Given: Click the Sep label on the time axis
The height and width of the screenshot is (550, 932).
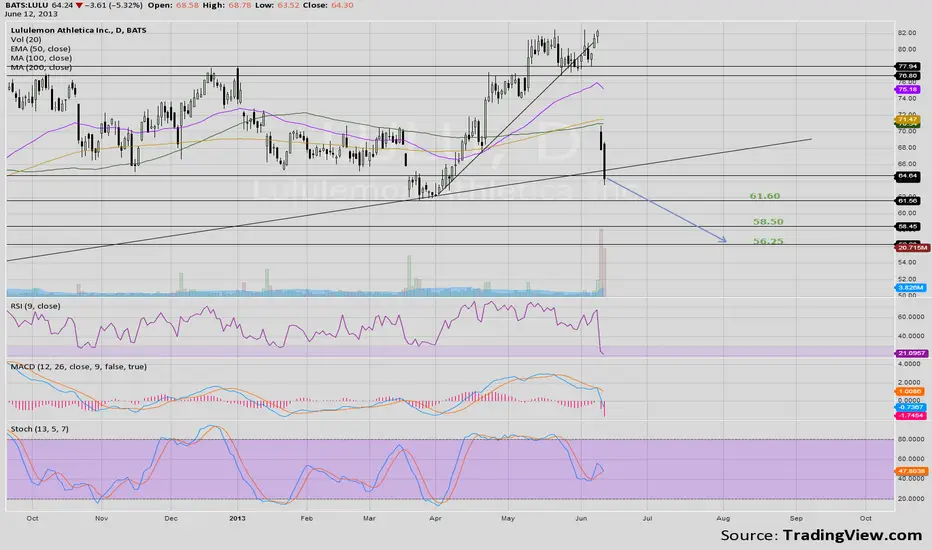Looking at the screenshot, I should (x=796, y=518).
